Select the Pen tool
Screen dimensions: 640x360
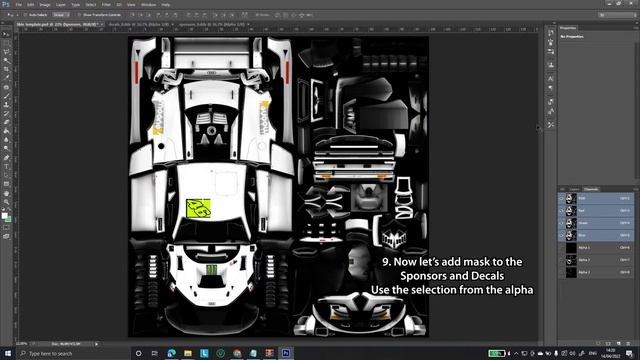6,158
